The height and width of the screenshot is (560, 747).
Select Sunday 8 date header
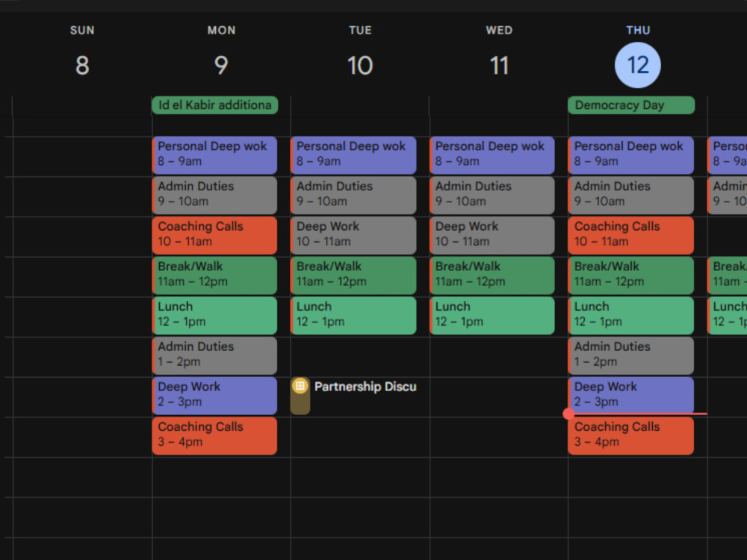82,65
